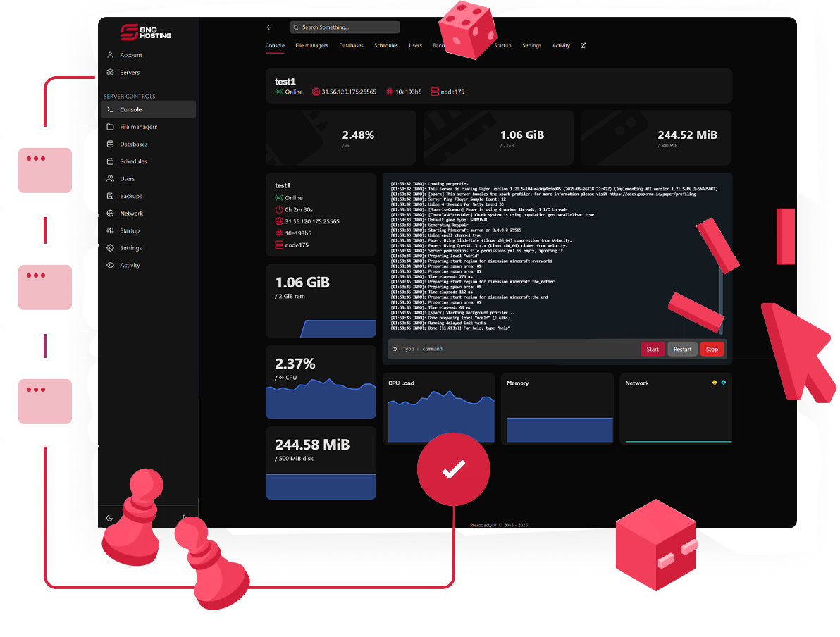Open Activity in the left sidebar
840x637 pixels.
[130, 266]
